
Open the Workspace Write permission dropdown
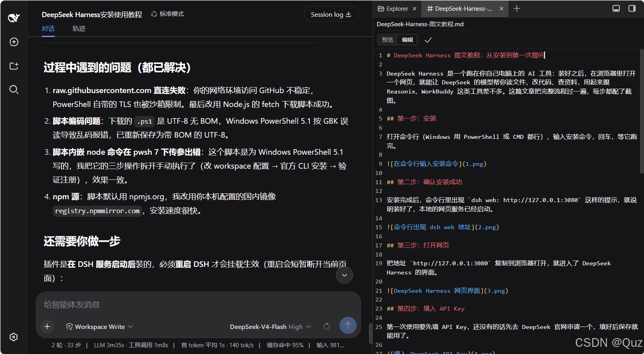pos(99,327)
